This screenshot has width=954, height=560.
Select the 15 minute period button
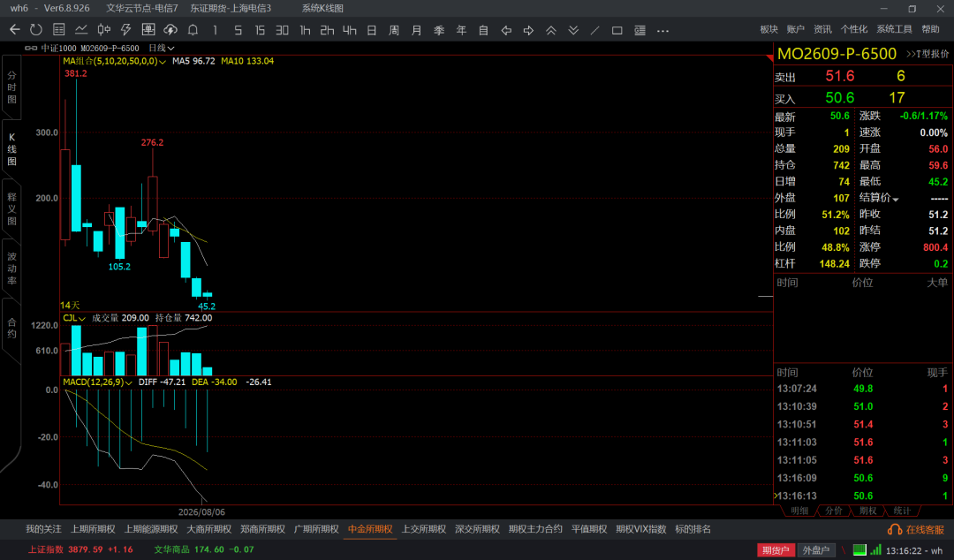click(x=260, y=30)
